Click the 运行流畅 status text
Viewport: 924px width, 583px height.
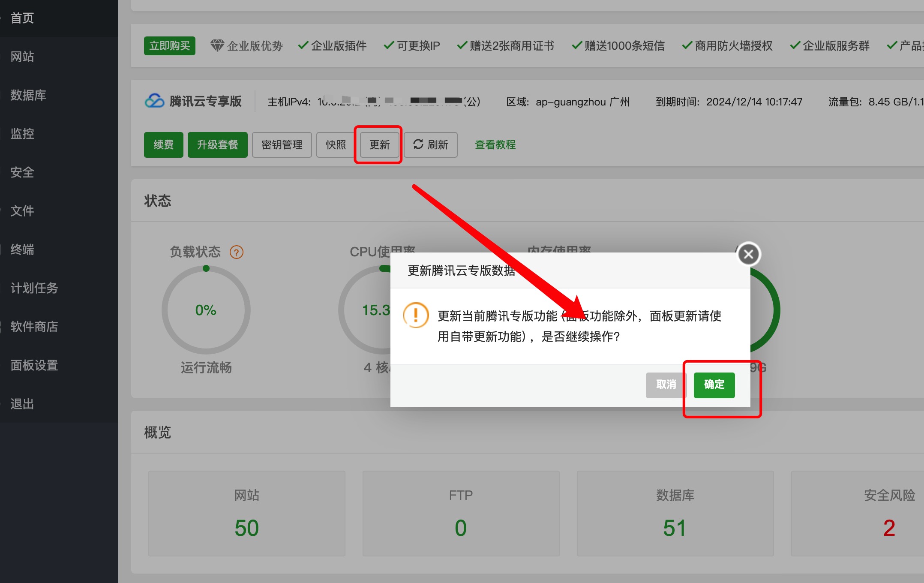point(206,368)
